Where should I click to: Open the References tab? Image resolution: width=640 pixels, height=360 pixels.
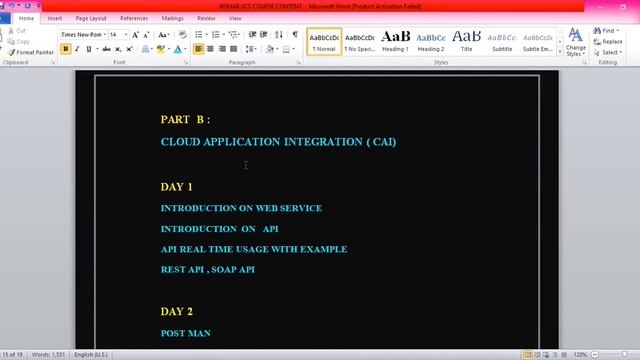(134, 18)
